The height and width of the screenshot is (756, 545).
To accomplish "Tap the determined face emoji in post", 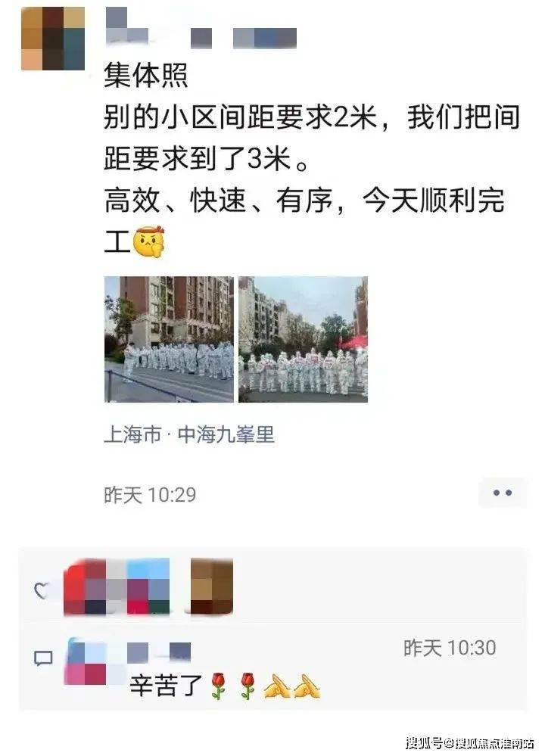I will coord(148,241).
